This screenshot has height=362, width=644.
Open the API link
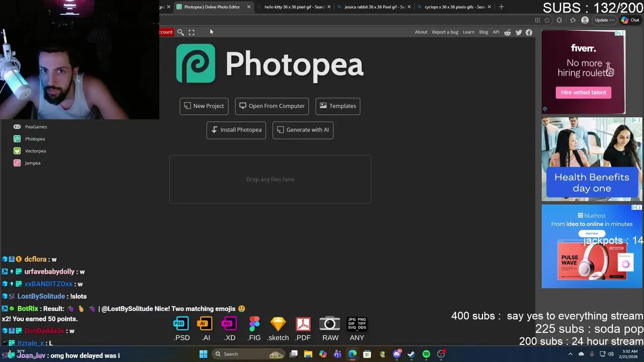[x=496, y=32]
